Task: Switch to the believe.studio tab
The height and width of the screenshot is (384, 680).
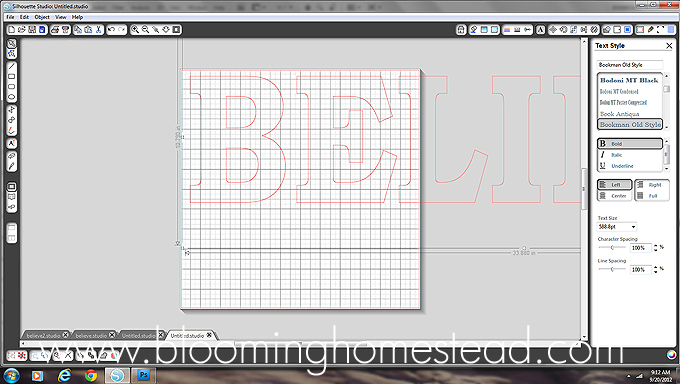Action: (91, 335)
